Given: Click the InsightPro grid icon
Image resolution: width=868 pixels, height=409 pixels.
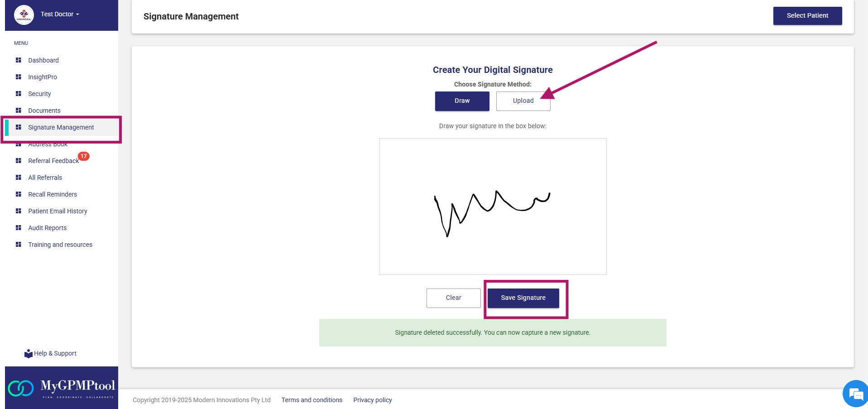Looking at the screenshot, I should pyautogui.click(x=19, y=77).
